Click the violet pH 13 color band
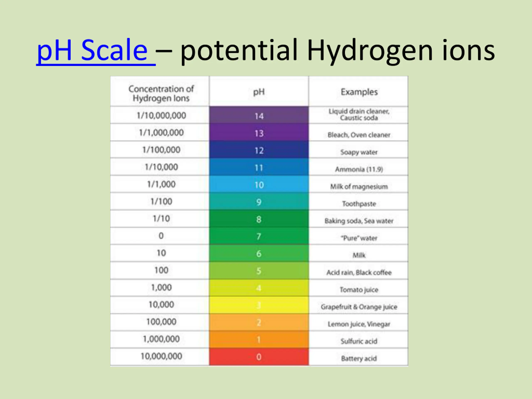 (259, 132)
